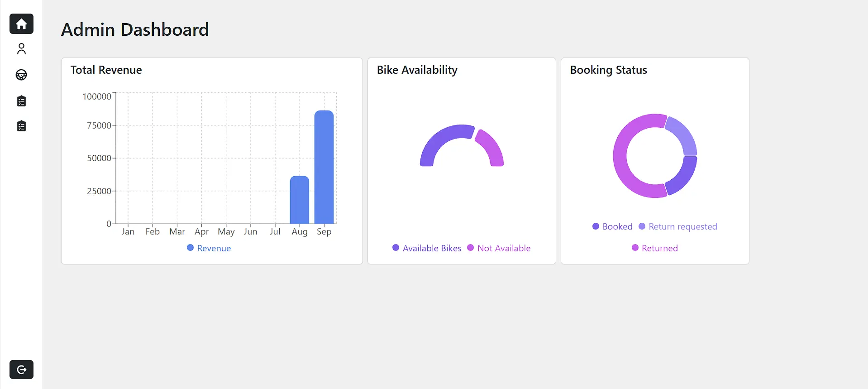Open the user profile icon in the sidebar

(21, 49)
